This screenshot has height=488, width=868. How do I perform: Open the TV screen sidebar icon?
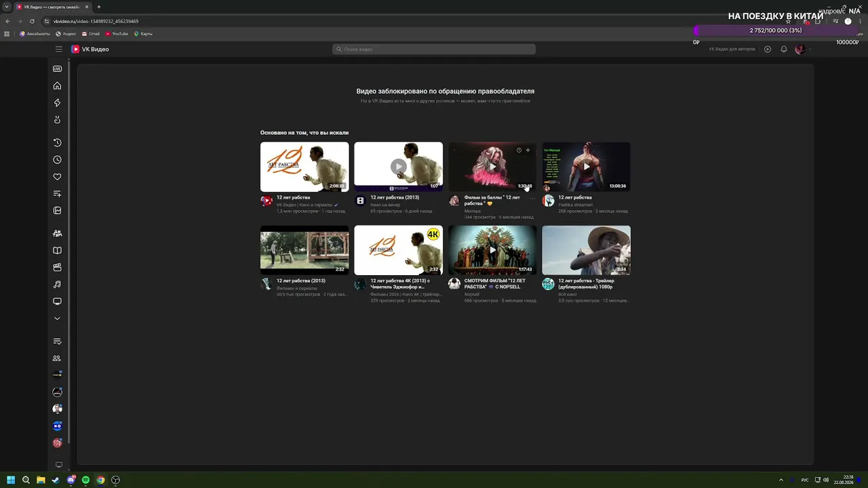pyautogui.click(x=57, y=302)
